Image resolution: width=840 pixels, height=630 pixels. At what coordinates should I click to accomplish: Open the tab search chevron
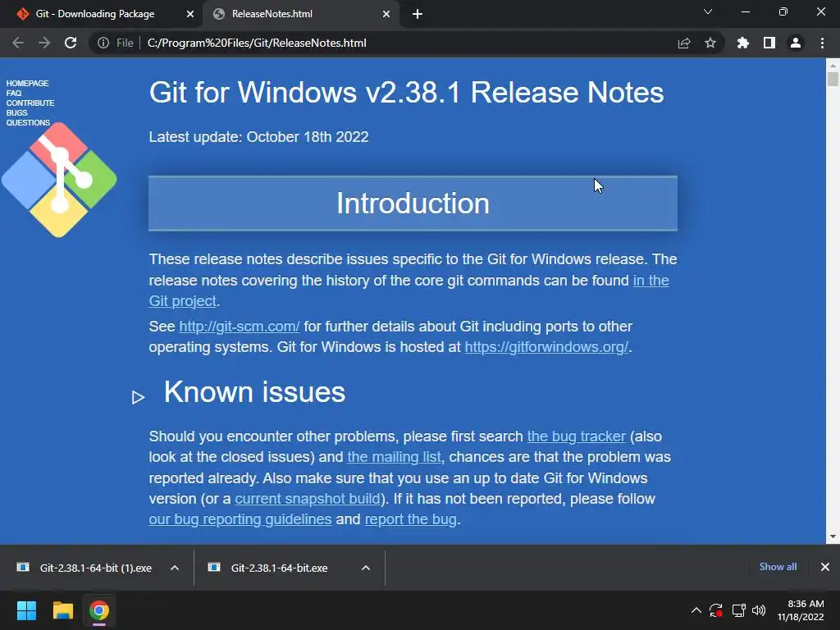[708, 11]
